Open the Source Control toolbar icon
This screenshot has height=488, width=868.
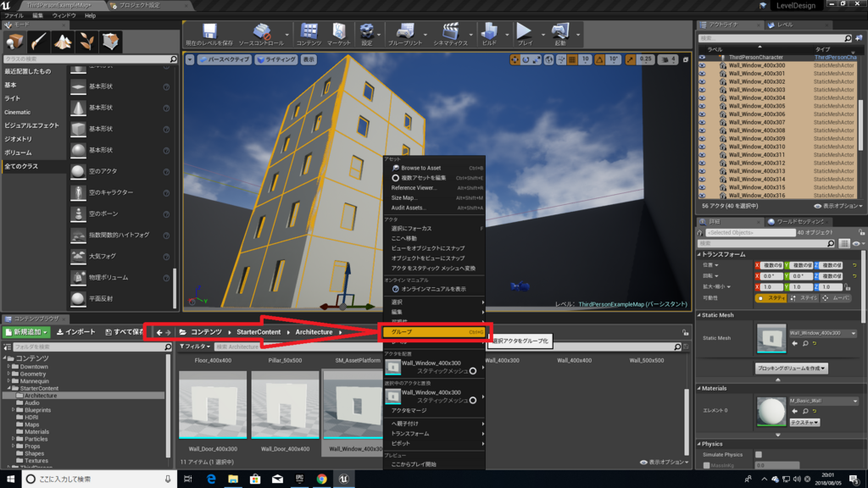[261, 34]
